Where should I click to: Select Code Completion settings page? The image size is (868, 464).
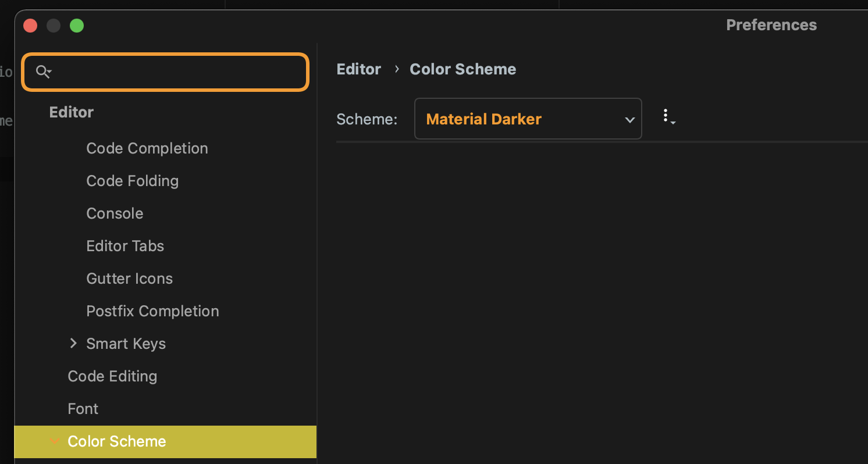click(147, 148)
